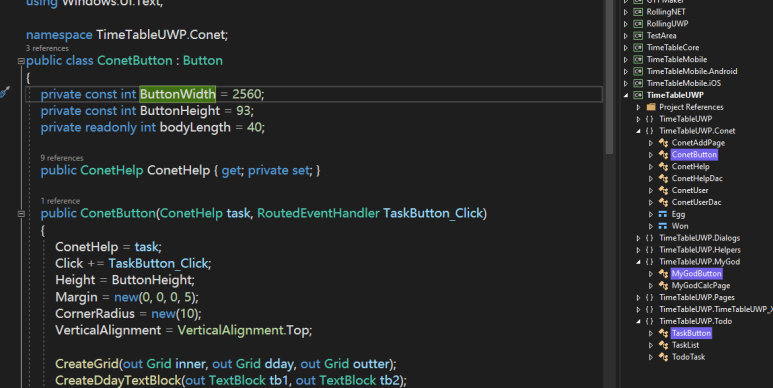Image resolution: width=773 pixels, height=388 pixels.
Task: Click the RoutedEventHandler type in constructor
Action: pyautogui.click(x=318, y=213)
